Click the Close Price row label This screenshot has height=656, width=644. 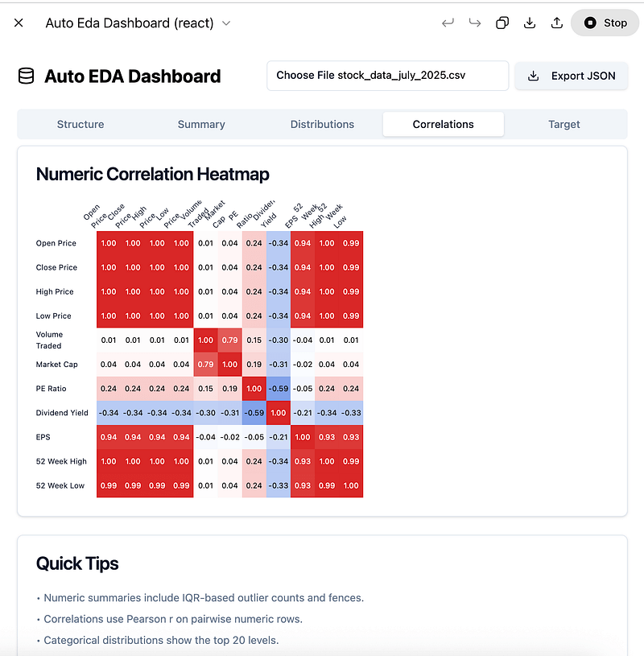pyautogui.click(x=56, y=267)
